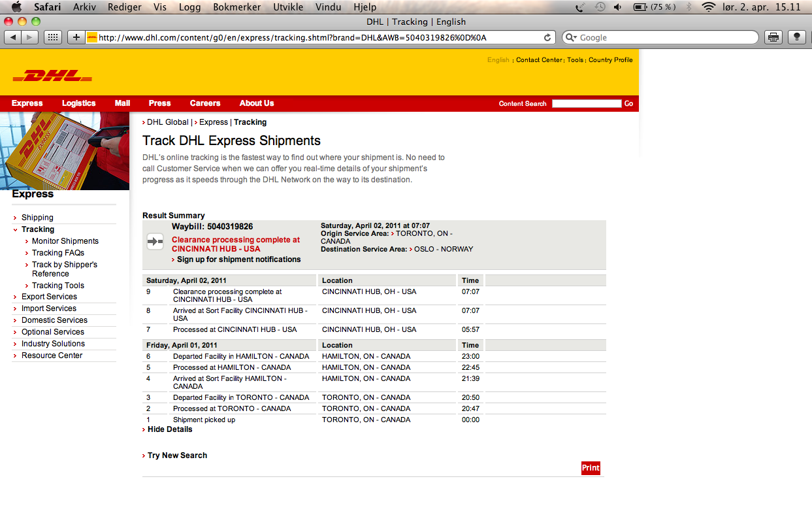
Task: Select the Express tab in red navigation bar
Action: 27,103
